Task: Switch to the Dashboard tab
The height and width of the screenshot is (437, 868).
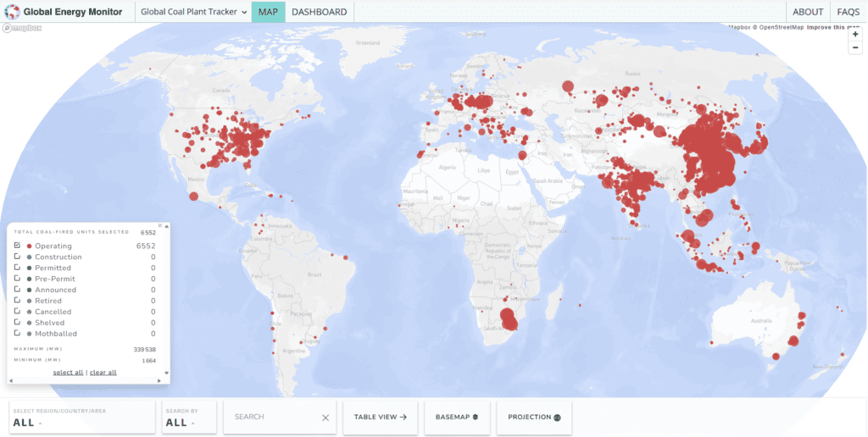Action: coord(318,12)
